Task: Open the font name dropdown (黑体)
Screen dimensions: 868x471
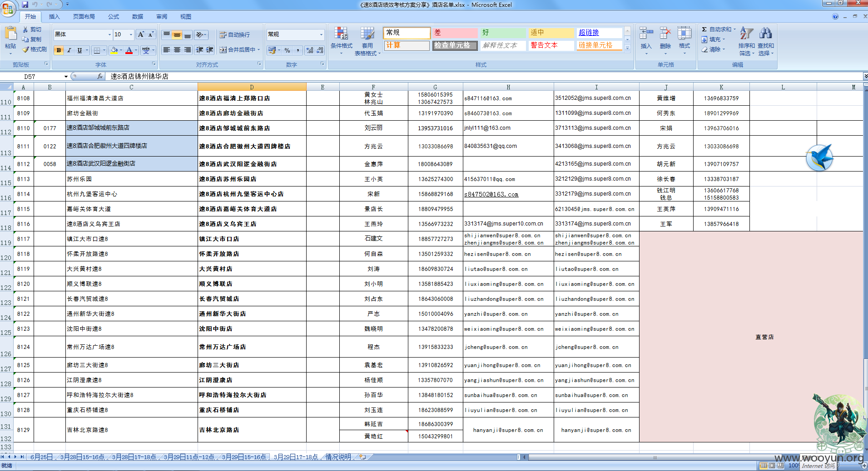Action: pos(109,34)
